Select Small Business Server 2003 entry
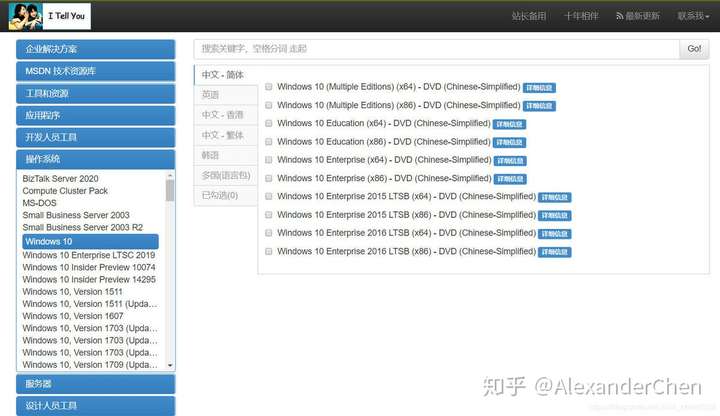The height and width of the screenshot is (416, 720). coord(76,215)
